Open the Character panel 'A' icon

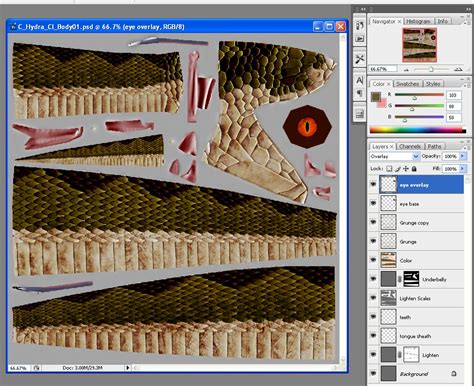359,80
